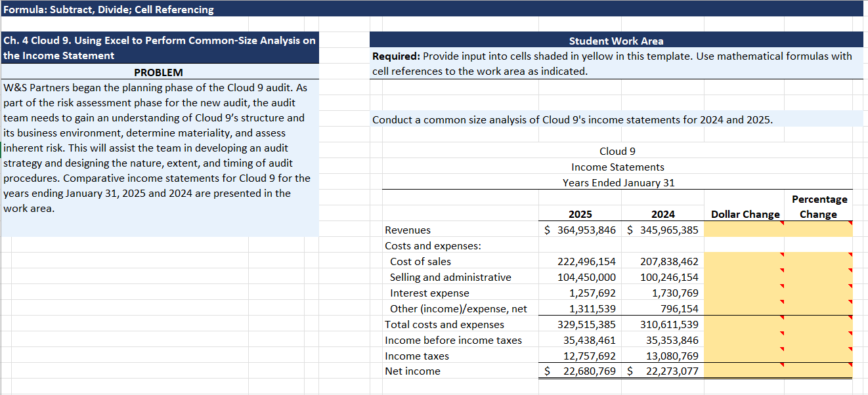868x395 pixels.
Task: Select the yellow Percentage Change cell for Net income
Action: 819,371
